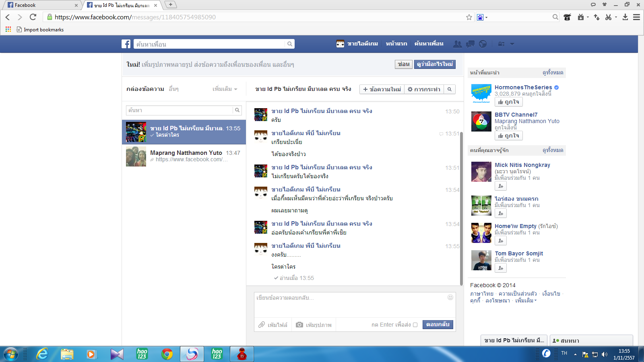Screen dimensions: 644x362
Task: Open the สนทนา chat tab at bottom
Action: 591,340
